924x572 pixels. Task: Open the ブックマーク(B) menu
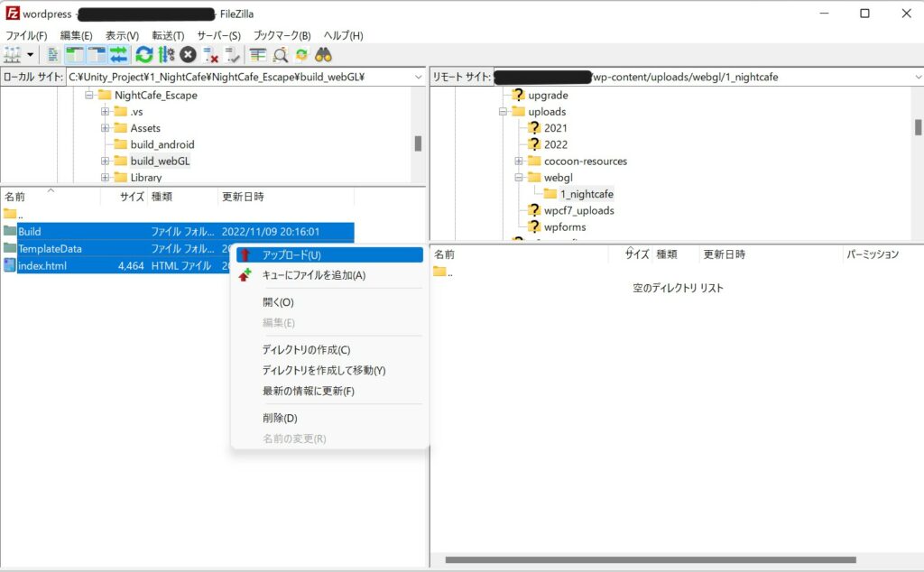tap(282, 35)
